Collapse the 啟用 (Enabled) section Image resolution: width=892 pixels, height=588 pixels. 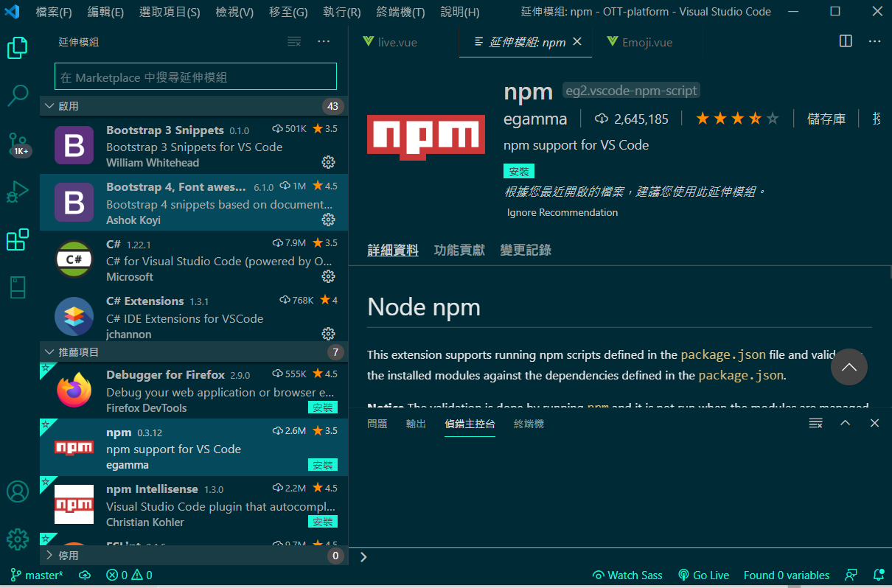193,106
